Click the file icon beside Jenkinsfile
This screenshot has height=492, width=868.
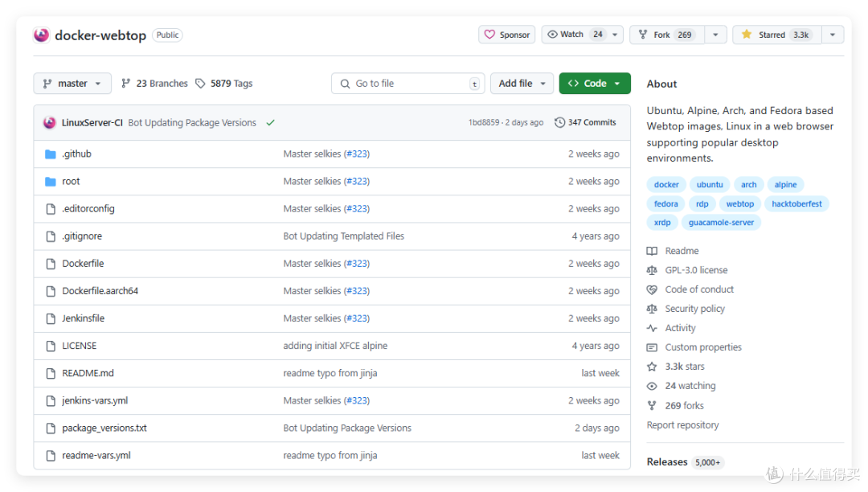coord(51,318)
